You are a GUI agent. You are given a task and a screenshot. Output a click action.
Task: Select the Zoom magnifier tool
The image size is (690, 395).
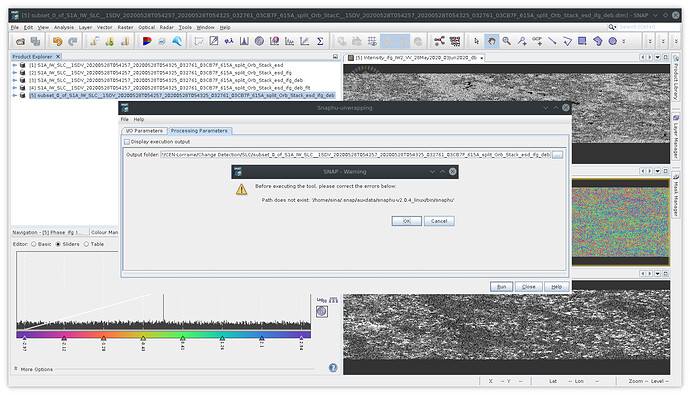coord(507,41)
